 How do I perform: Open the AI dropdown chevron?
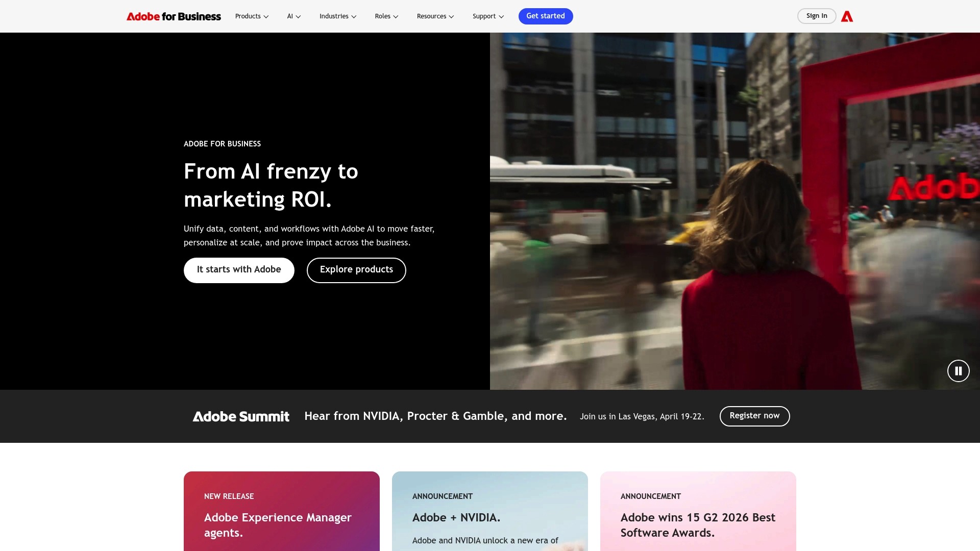(x=299, y=16)
